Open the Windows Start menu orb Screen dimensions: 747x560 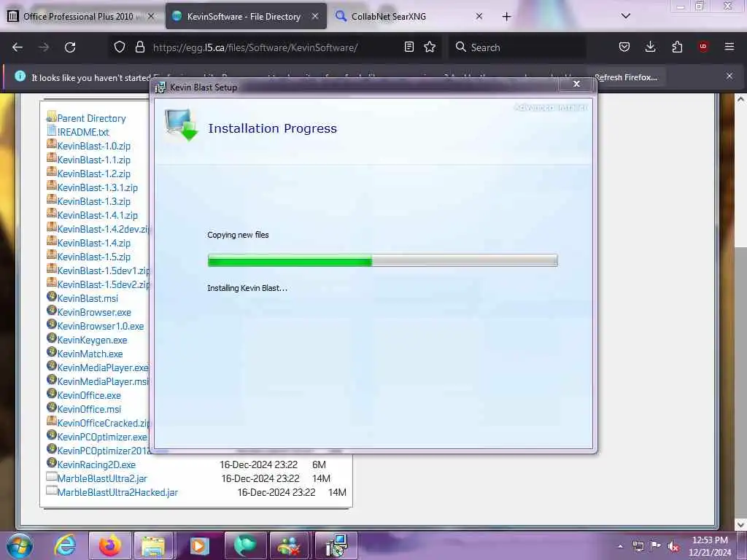20,545
